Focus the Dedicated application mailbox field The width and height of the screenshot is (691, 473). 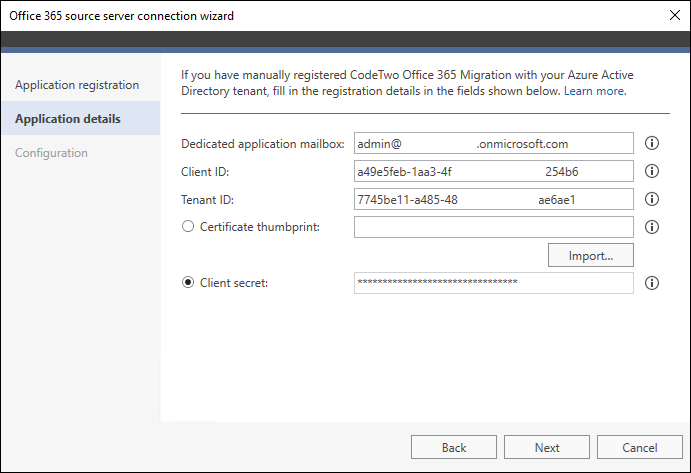494,143
